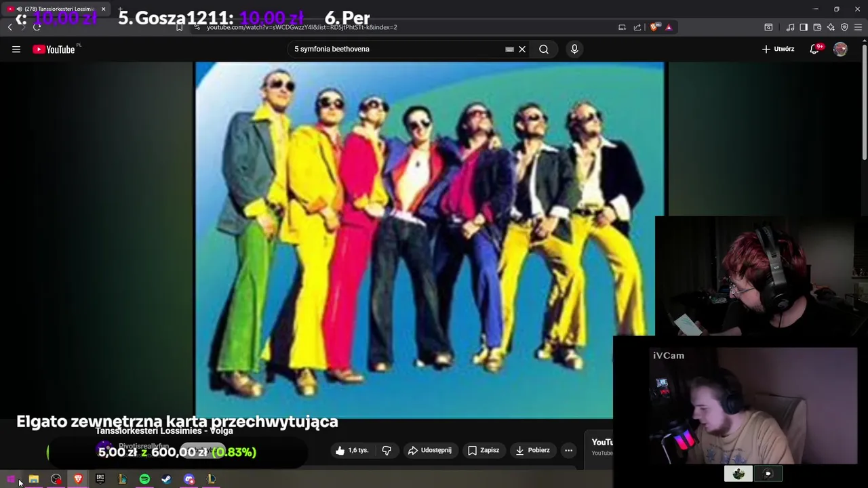
Task: Start voice search with the microphone
Action: point(574,49)
